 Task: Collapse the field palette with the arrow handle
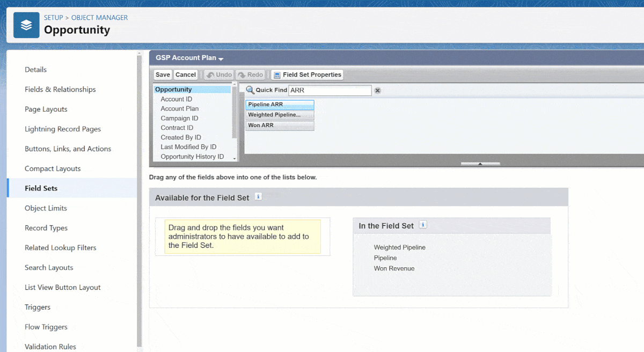click(480, 164)
